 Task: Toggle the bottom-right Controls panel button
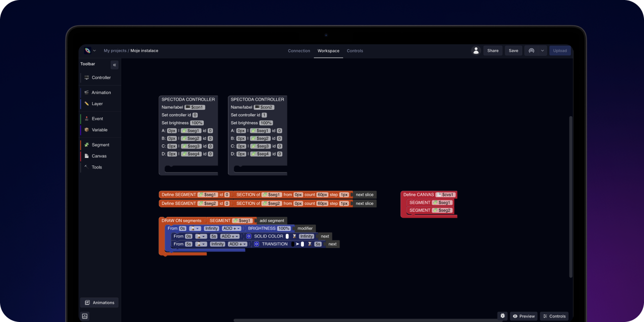(554, 316)
